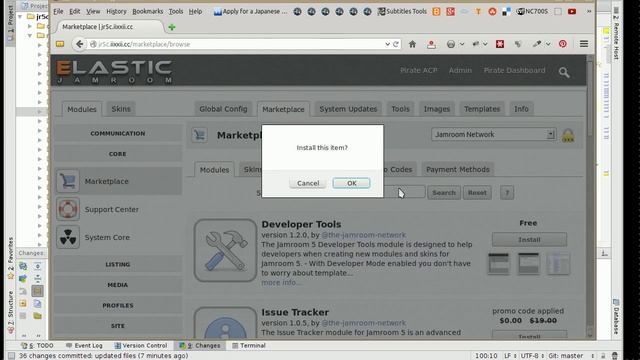Open the browser hamburger menu
This screenshot has height=360, width=640.
(584, 44)
